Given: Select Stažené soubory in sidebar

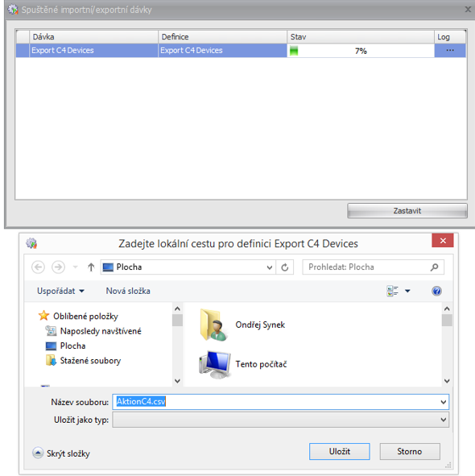Looking at the screenshot, I should click(x=84, y=361).
